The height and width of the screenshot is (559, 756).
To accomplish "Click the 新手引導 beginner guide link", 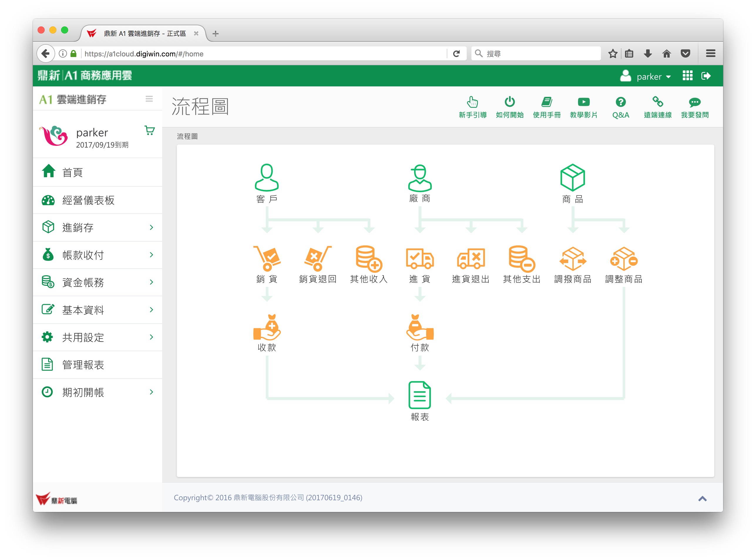I will click(x=472, y=107).
